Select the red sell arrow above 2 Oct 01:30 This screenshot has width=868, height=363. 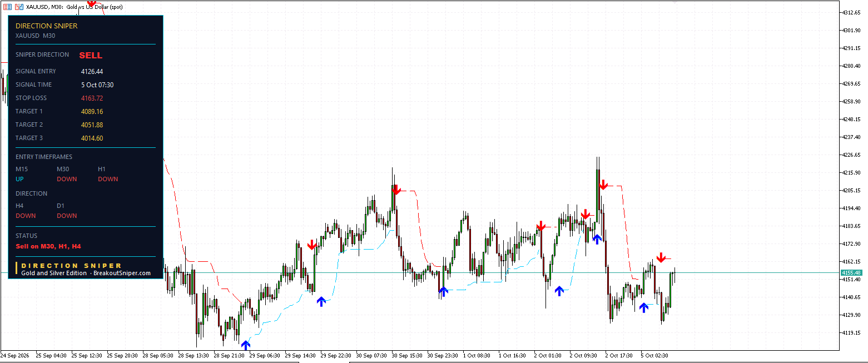click(x=540, y=226)
